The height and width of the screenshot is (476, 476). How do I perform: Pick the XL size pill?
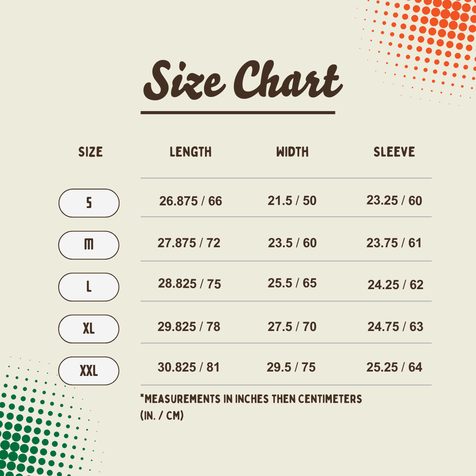coord(89,329)
